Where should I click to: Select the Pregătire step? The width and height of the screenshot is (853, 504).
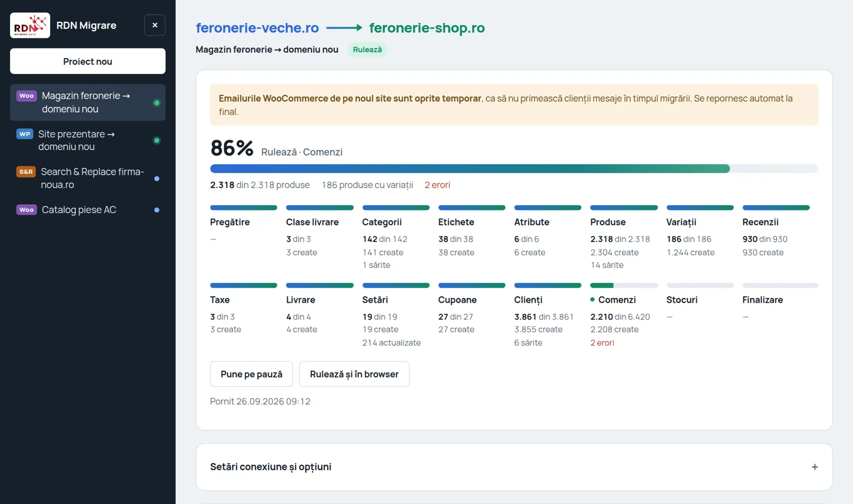(230, 222)
